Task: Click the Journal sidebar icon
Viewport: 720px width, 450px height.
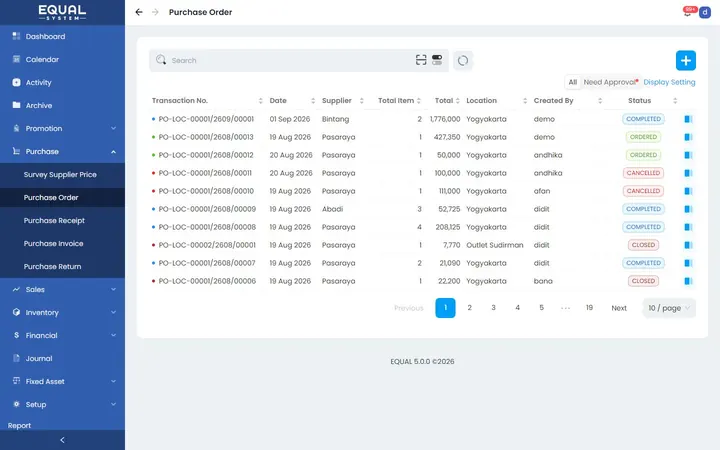Action: pyautogui.click(x=17, y=358)
